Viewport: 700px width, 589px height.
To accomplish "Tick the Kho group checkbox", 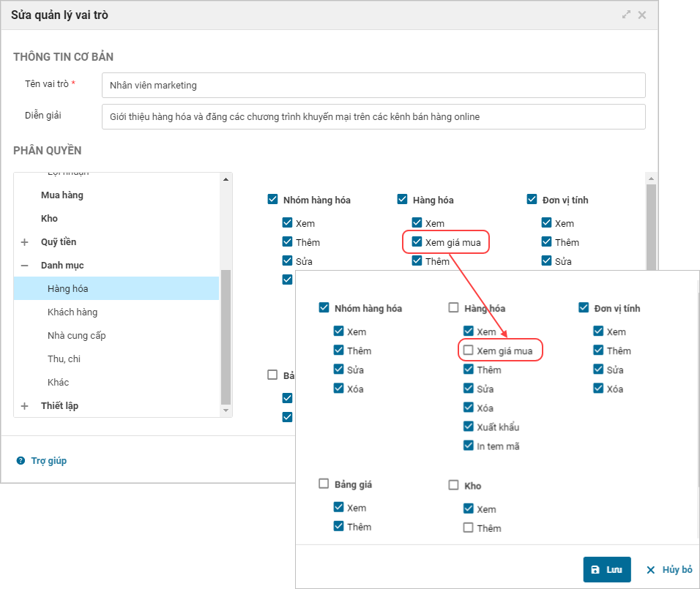I will pyautogui.click(x=454, y=485).
